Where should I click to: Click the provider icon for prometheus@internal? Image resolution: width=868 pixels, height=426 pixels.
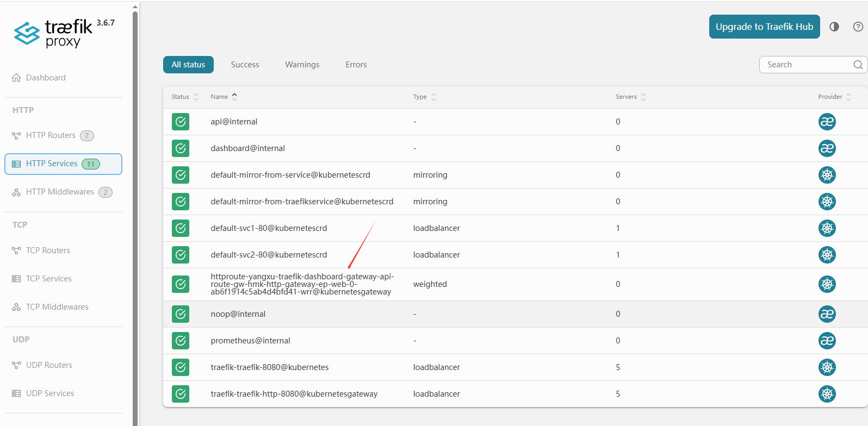(x=827, y=341)
